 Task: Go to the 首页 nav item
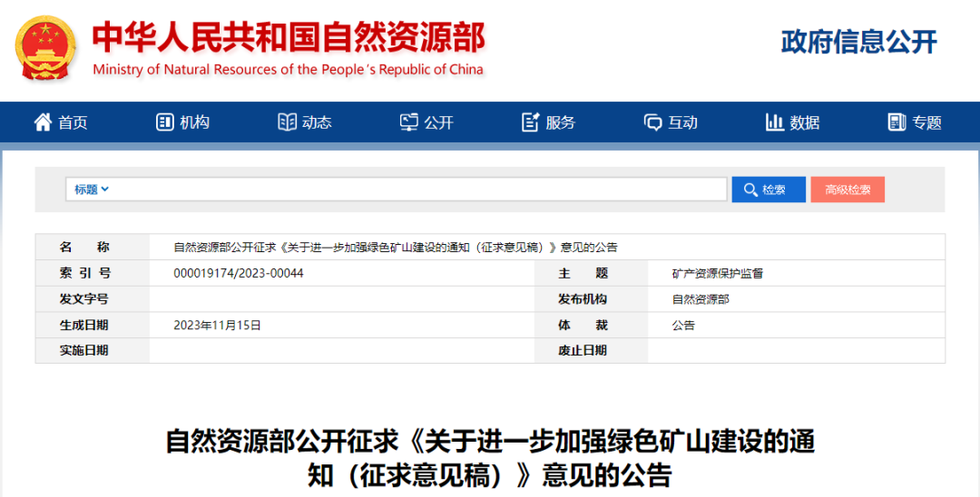coord(73,122)
